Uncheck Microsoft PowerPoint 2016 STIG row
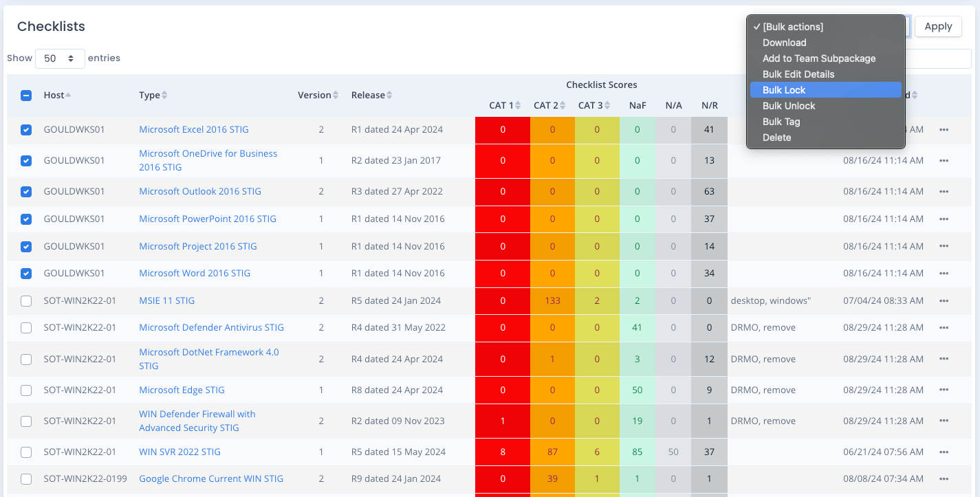The image size is (980, 497). [26, 219]
